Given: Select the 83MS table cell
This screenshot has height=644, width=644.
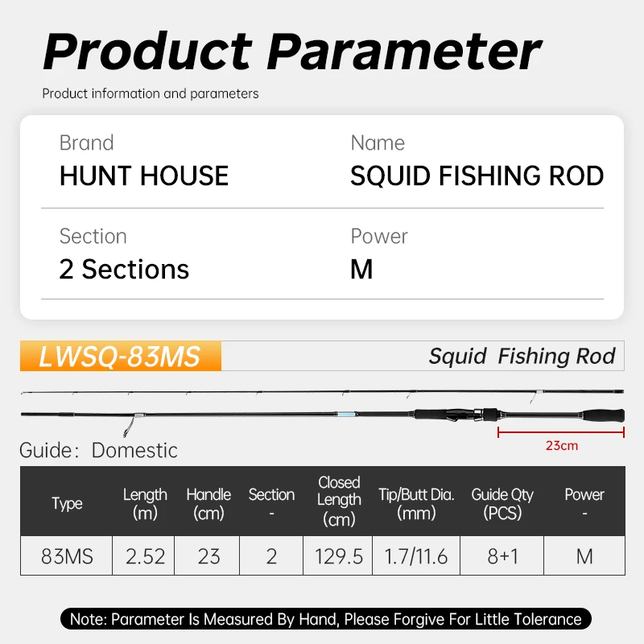Looking at the screenshot, I should (x=67, y=556).
